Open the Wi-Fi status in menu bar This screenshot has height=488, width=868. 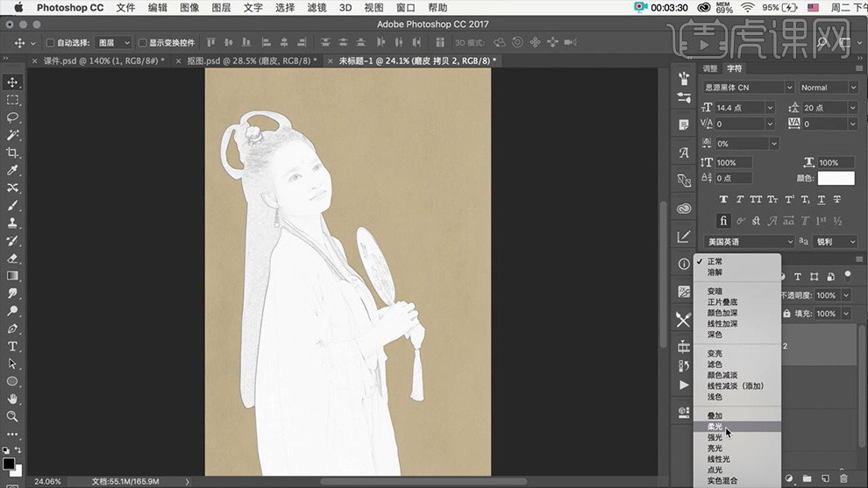(x=747, y=8)
